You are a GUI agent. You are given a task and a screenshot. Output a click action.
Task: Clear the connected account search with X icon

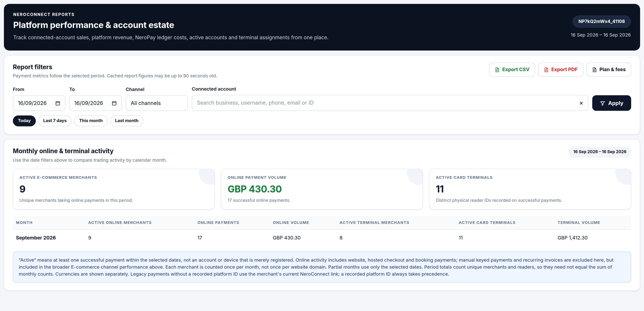point(581,103)
